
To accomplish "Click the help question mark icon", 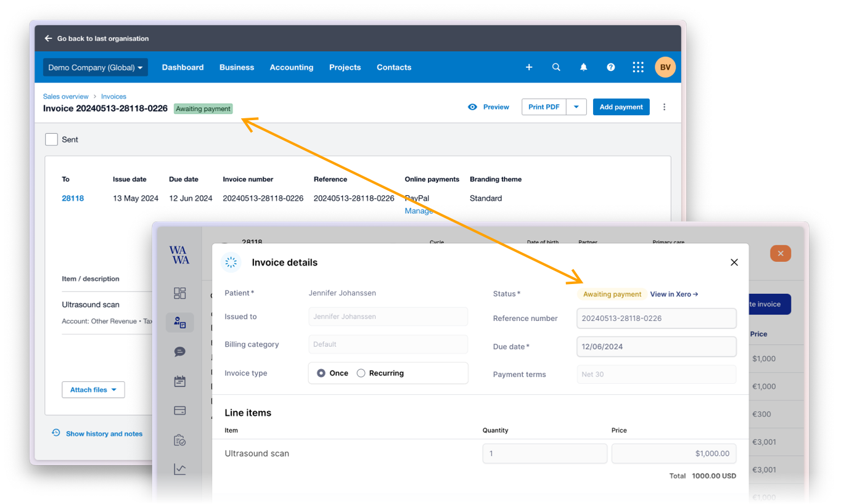I will [610, 67].
